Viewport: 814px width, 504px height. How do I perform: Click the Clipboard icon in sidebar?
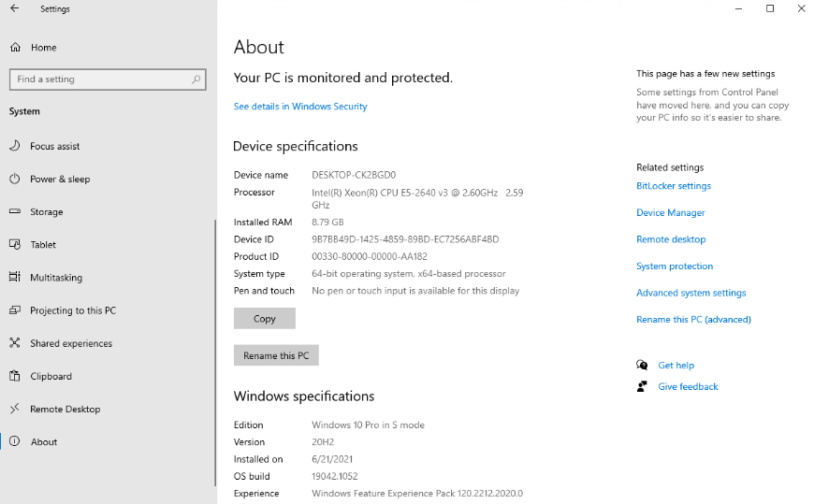pyautogui.click(x=15, y=376)
